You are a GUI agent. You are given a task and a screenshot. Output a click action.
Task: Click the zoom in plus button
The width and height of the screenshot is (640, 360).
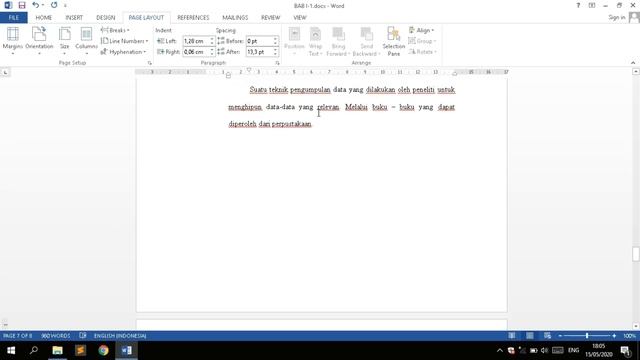point(614,336)
